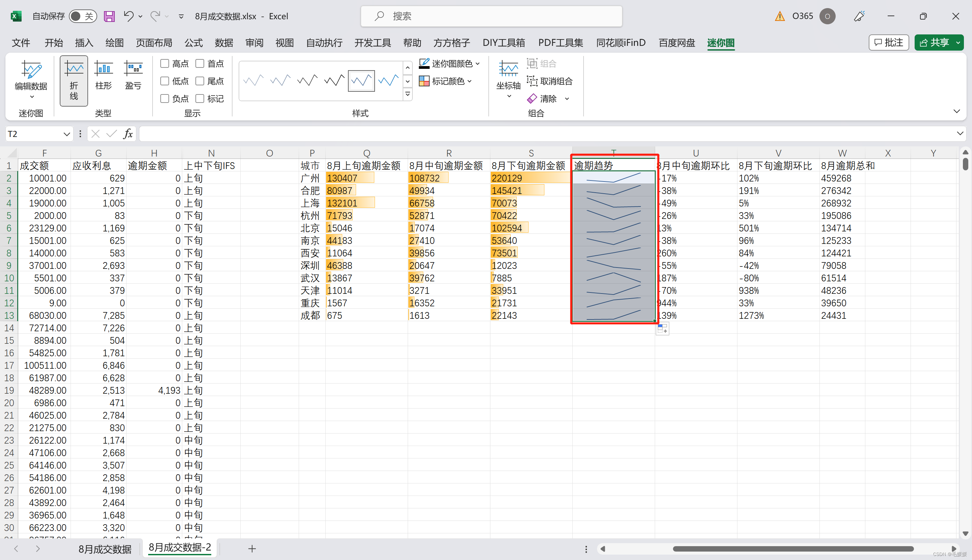Open the Sparkline Color pen icon
The image size is (972, 560).
coord(424,63)
